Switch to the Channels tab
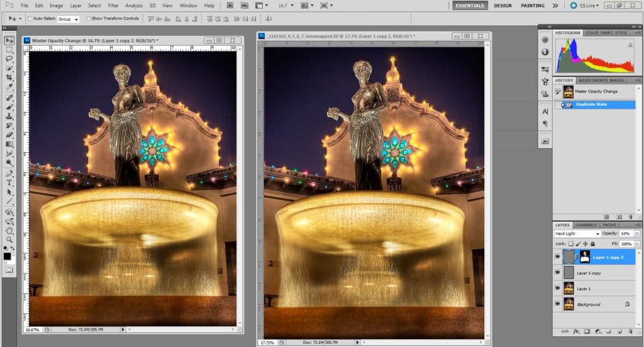Viewport: 644px width, 347px height. point(586,224)
